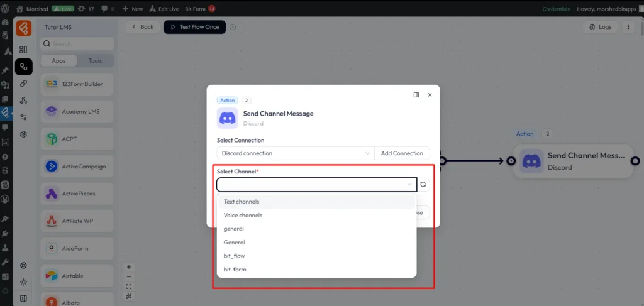
Task: Choose Text channels from the list
Action: pyautogui.click(x=317, y=202)
